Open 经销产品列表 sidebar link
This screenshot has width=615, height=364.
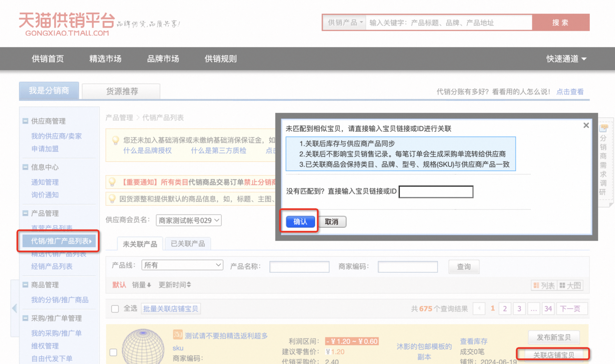(52, 267)
